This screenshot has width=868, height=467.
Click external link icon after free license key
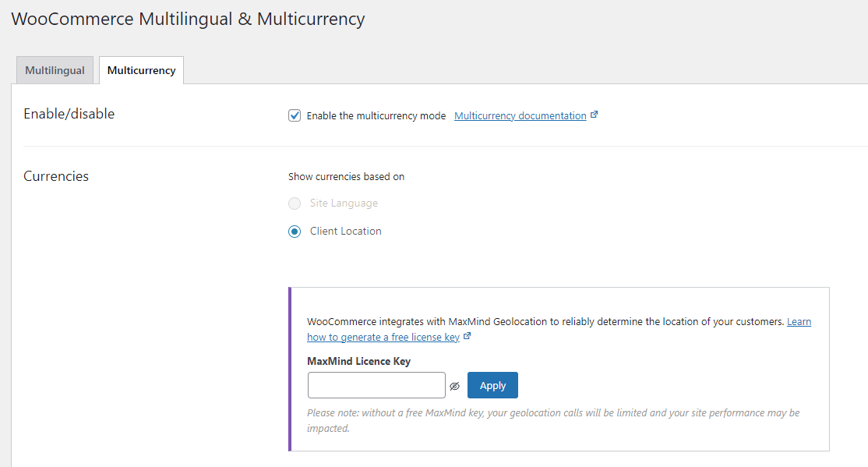click(467, 336)
